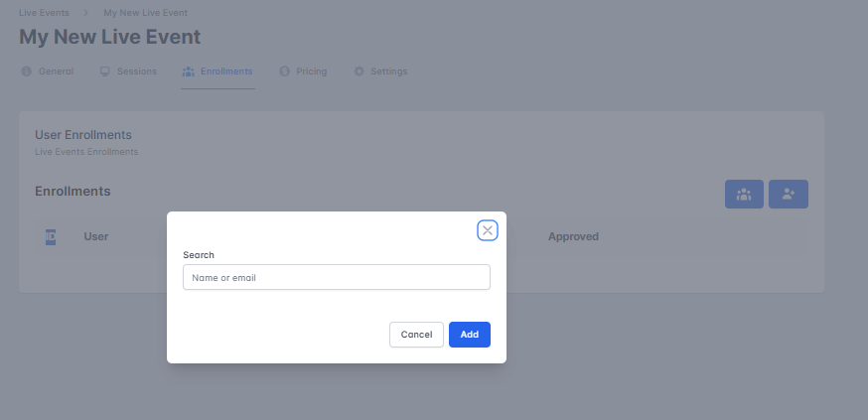The image size is (868, 420).
Task: Open the Settings tab
Action: tap(388, 71)
